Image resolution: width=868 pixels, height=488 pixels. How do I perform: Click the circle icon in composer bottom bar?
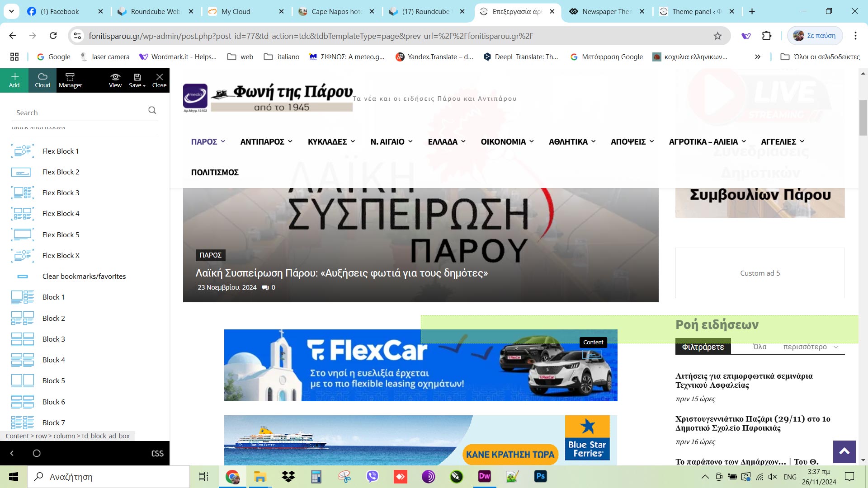point(37,453)
